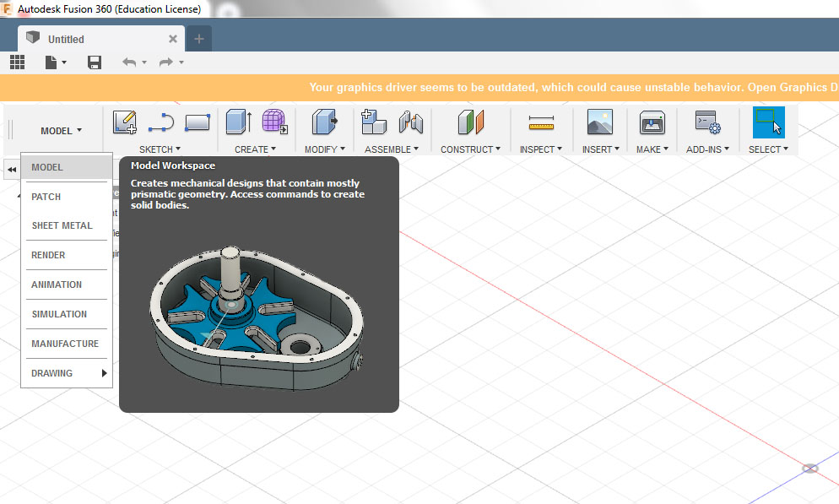Screen dimensions: 839x504
Task: Activate the Select tool icon
Action: [769, 122]
